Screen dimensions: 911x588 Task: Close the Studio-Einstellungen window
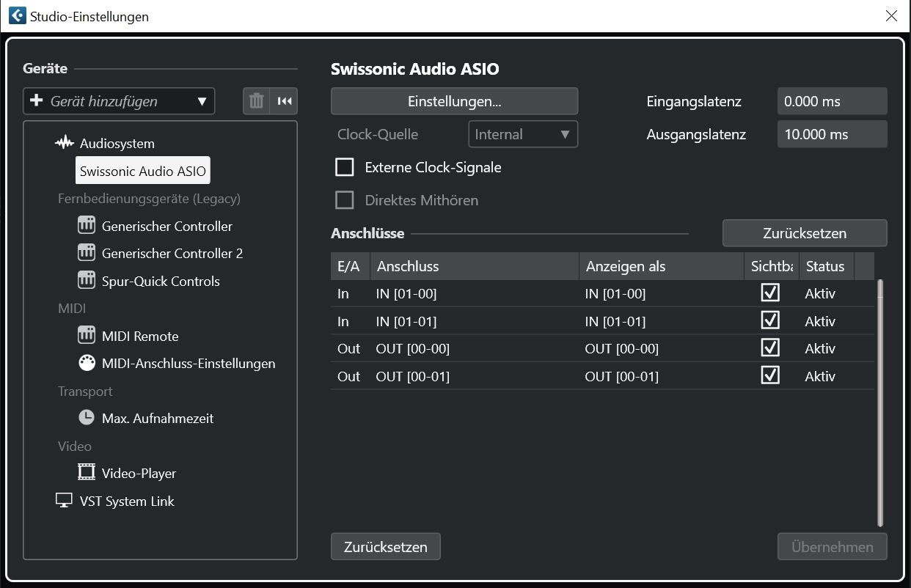pos(891,15)
